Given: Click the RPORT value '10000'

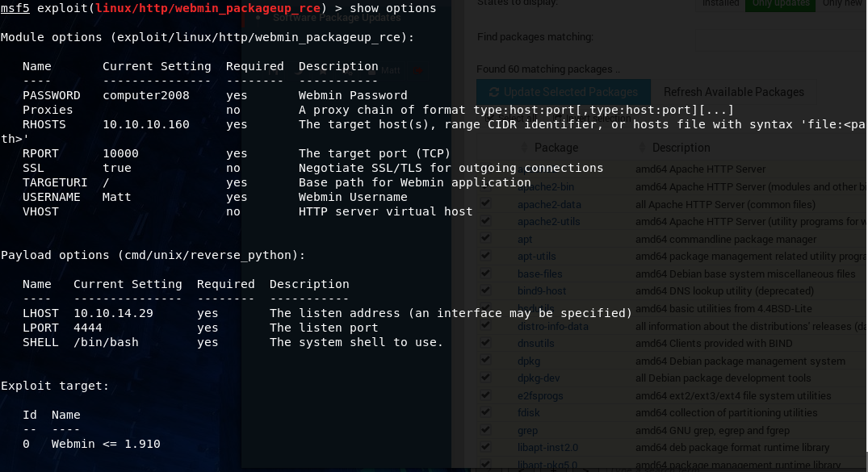Looking at the screenshot, I should [120, 153].
